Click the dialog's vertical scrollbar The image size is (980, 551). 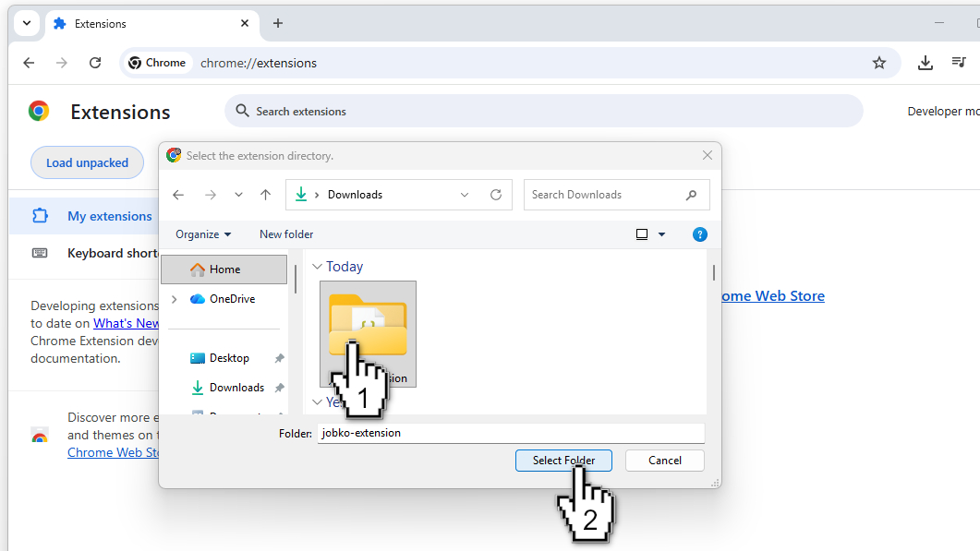coord(712,272)
